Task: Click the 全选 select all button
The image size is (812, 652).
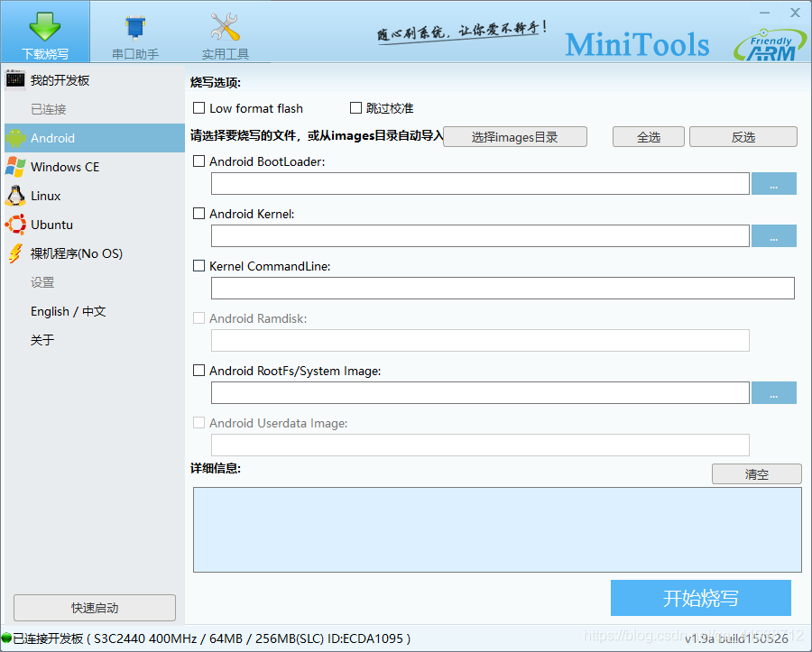Action: [649, 136]
